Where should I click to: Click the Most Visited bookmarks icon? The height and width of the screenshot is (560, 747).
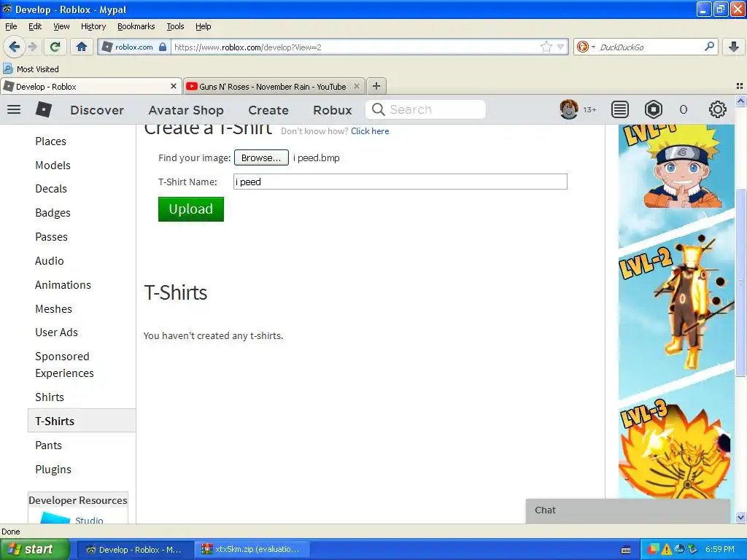click(x=7, y=69)
